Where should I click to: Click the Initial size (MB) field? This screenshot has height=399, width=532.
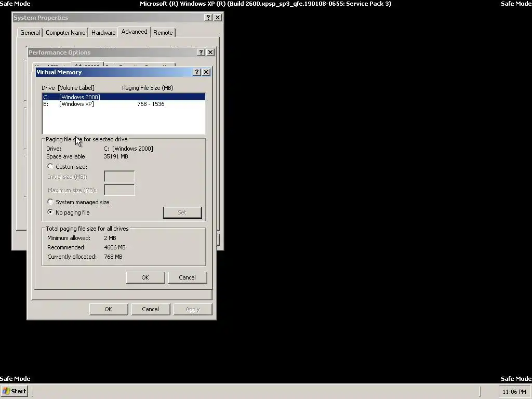(119, 177)
